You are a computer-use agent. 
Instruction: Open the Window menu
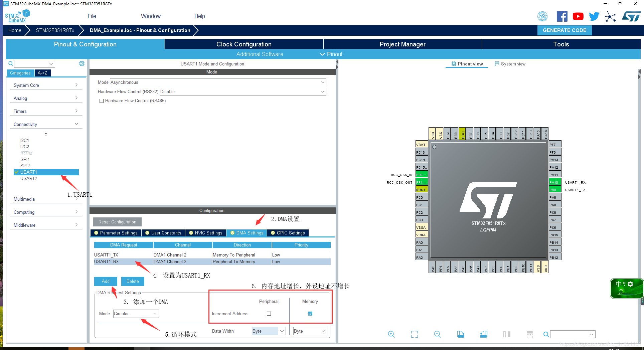click(151, 16)
